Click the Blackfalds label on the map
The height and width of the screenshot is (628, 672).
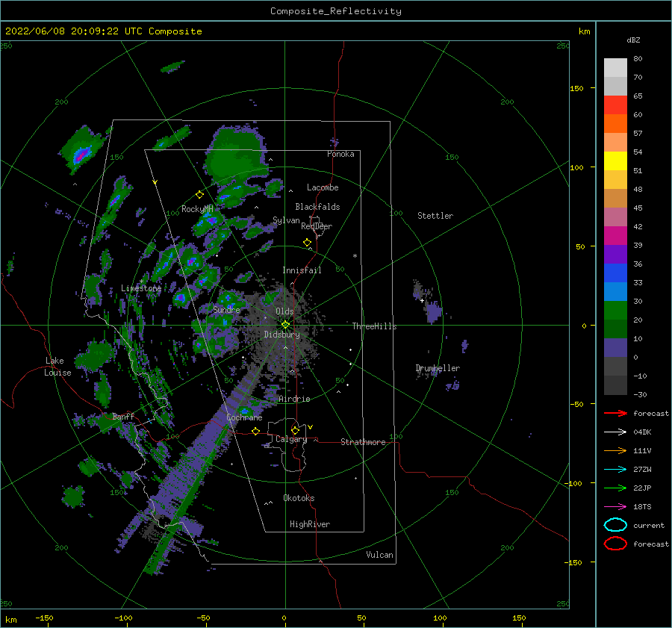coord(317,207)
